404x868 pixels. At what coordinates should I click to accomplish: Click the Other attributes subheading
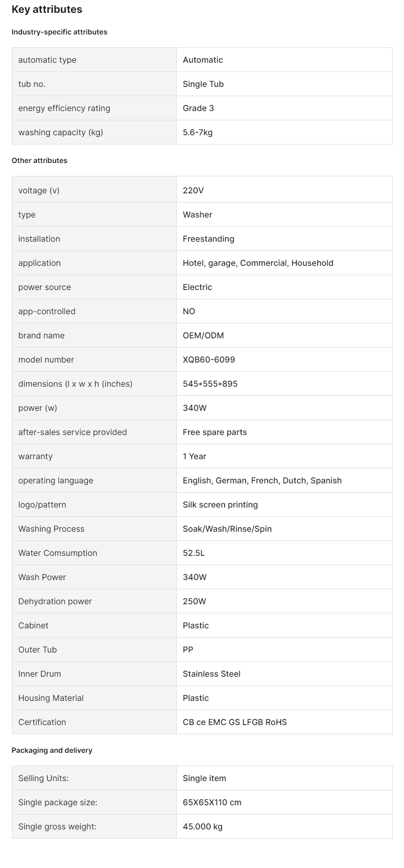coord(40,160)
